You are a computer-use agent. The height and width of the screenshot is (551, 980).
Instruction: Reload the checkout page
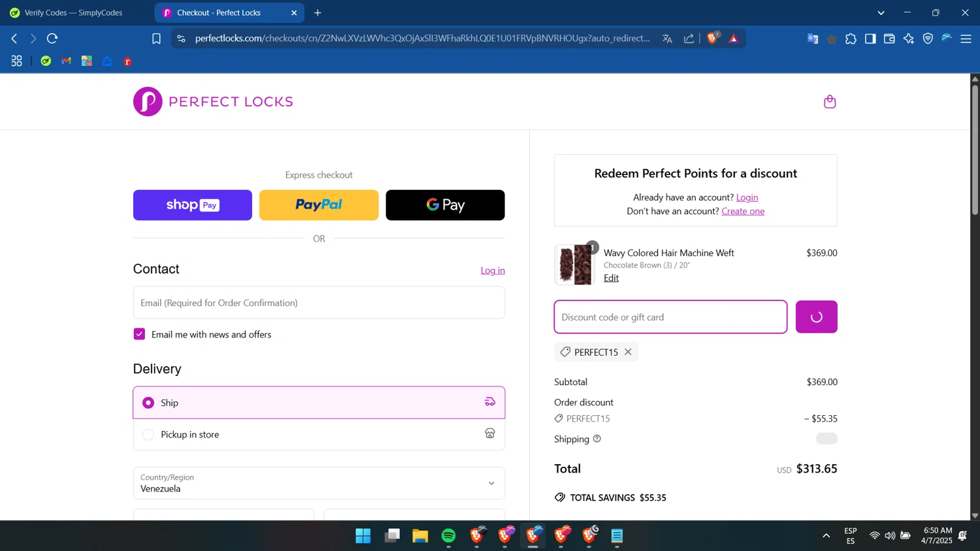[52, 39]
